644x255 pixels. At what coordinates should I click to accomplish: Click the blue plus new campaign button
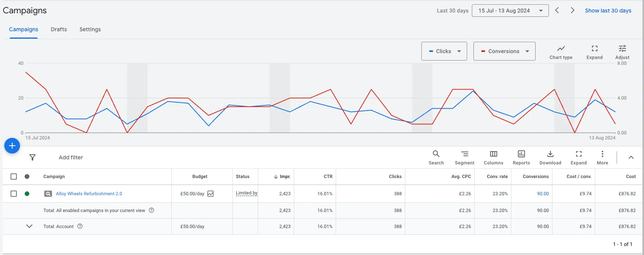pyautogui.click(x=12, y=146)
